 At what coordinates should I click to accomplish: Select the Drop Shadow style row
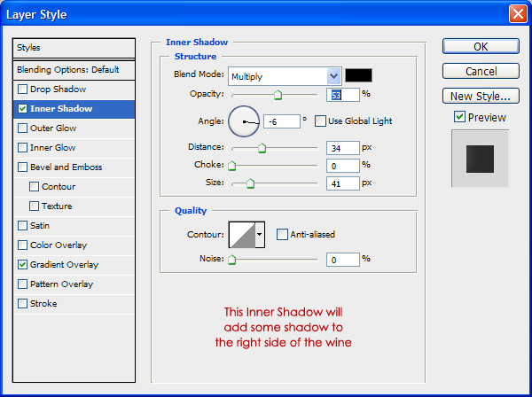click(x=74, y=90)
